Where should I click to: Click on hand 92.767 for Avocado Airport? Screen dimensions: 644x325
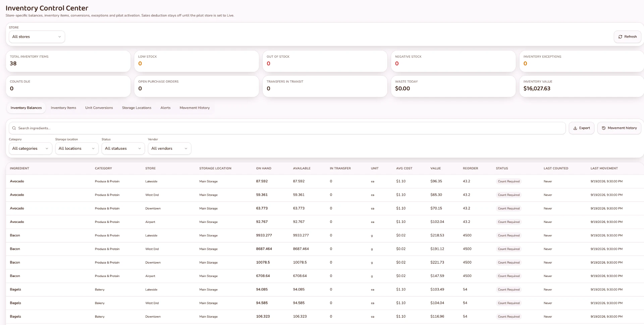(x=262, y=222)
